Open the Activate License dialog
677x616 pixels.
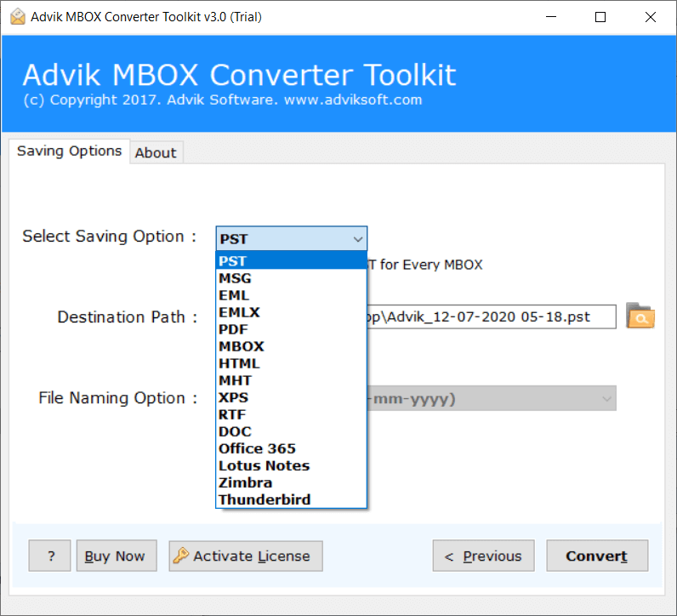(x=246, y=556)
